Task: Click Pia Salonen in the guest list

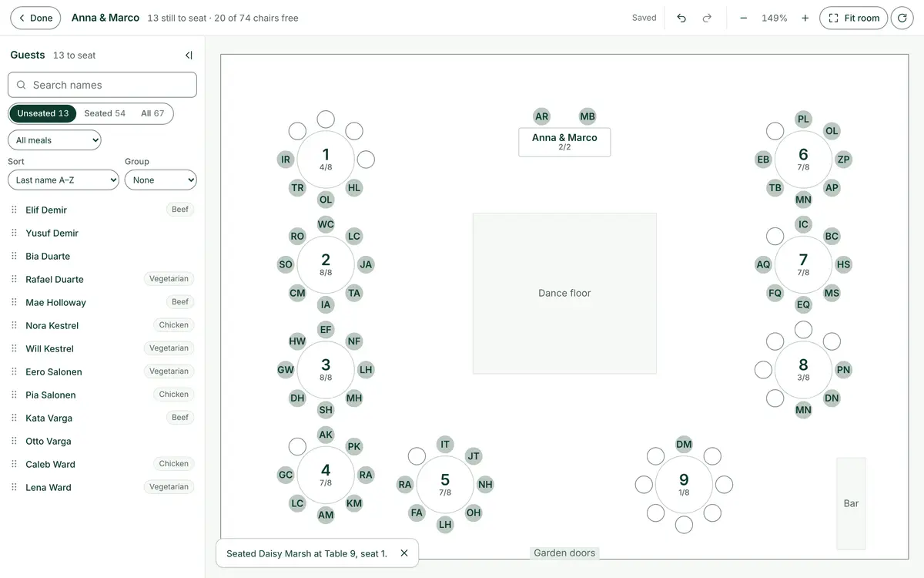Action: coord(51,395)
